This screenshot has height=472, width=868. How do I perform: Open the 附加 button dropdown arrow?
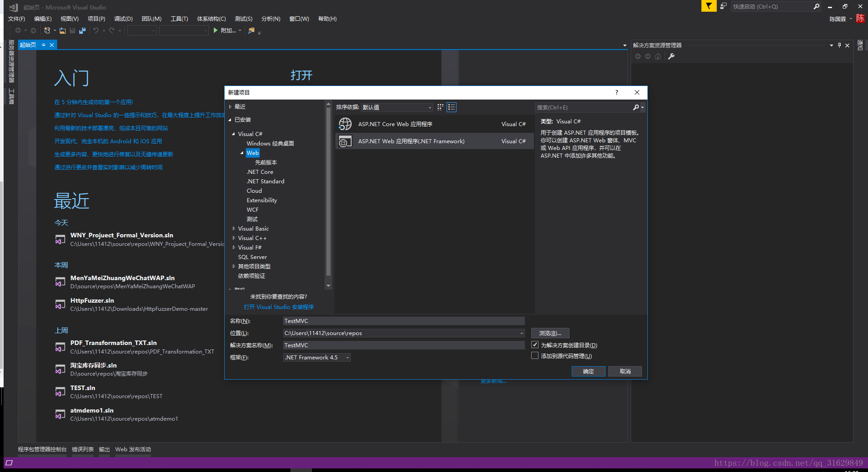tap(240, 30)
